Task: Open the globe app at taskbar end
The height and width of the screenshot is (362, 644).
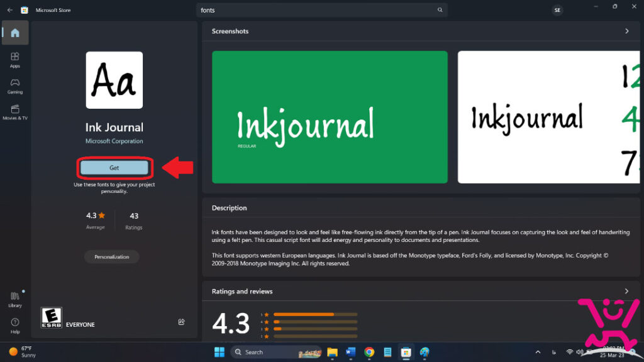Action: point(425,352)
